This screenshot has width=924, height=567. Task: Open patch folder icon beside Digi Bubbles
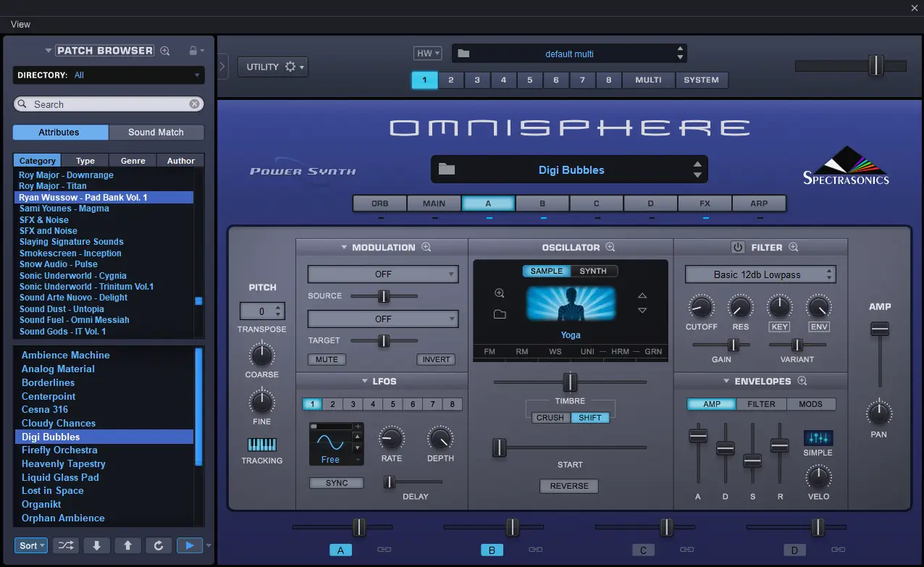click(447, 169)
